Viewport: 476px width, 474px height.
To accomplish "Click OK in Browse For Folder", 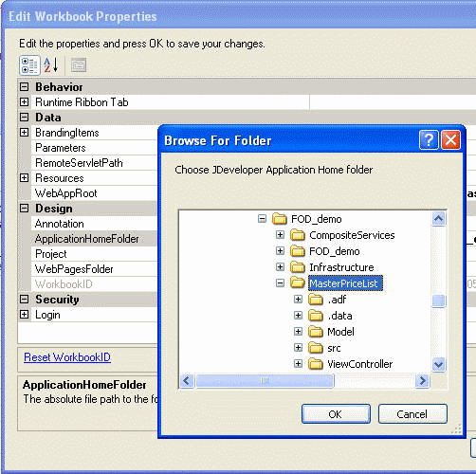I will tap(336, 413).
